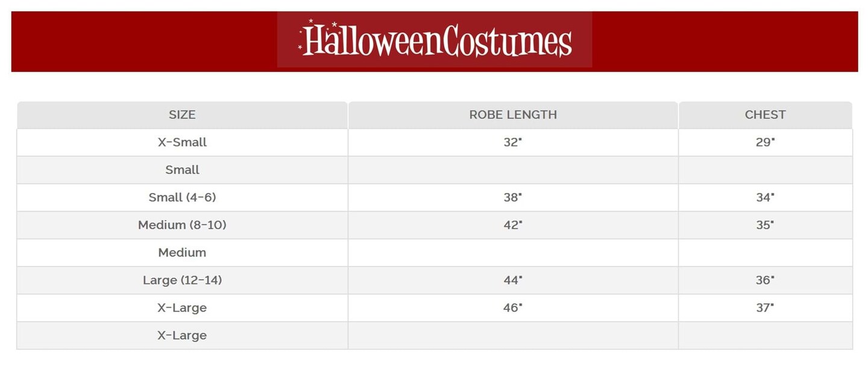Click the 44" robe length value
The width and height of the screenshot is (868, 366).
tap(512, 280)
